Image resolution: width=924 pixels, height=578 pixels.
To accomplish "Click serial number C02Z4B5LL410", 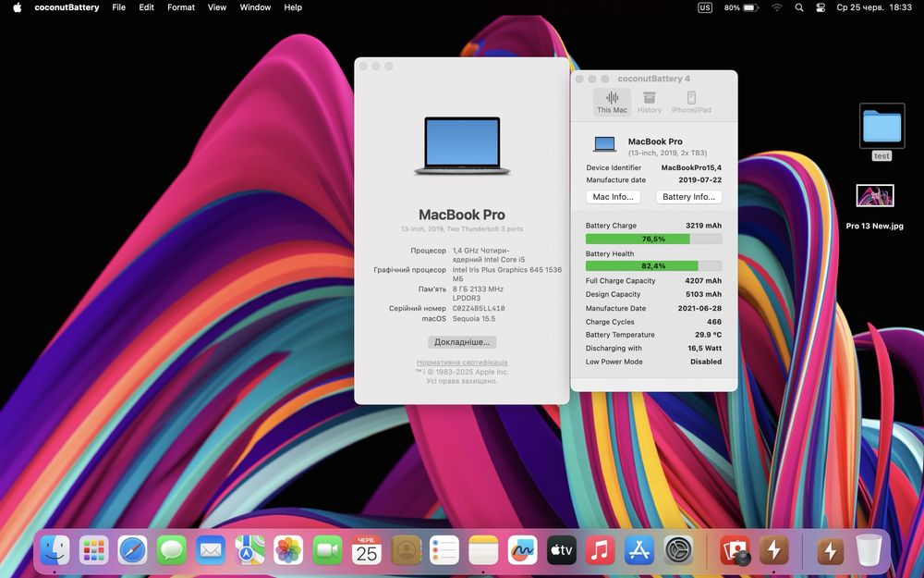I will tap(479, 309).
